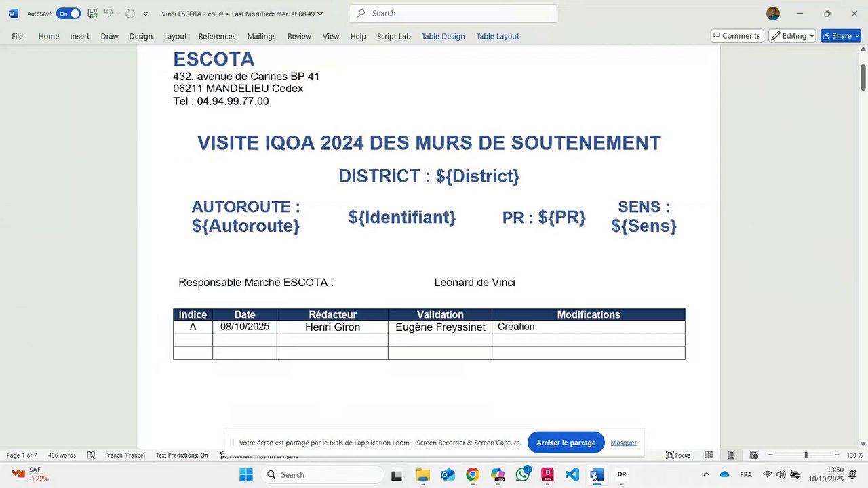868x488 pixels.
Task: Switch to the Home tab
Action: tap(48, 36)
